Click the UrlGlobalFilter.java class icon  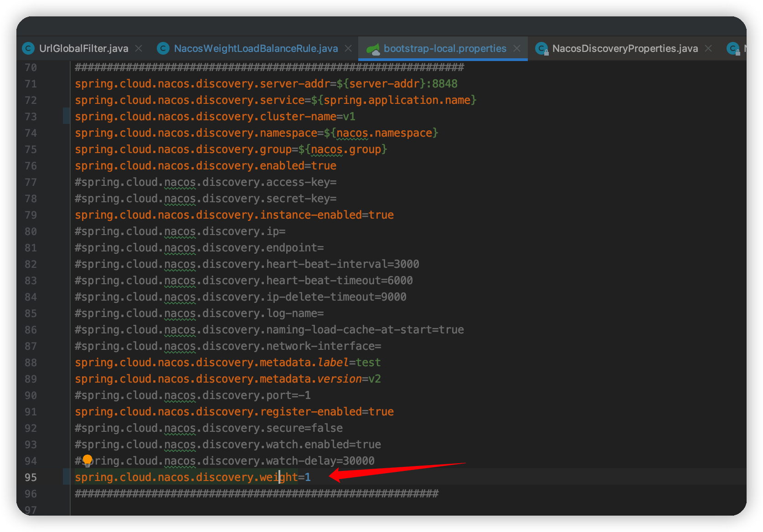[x=29, y=48]
